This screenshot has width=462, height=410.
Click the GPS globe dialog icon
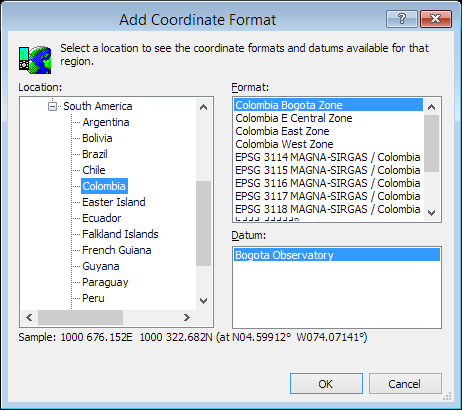pos(35,60)
